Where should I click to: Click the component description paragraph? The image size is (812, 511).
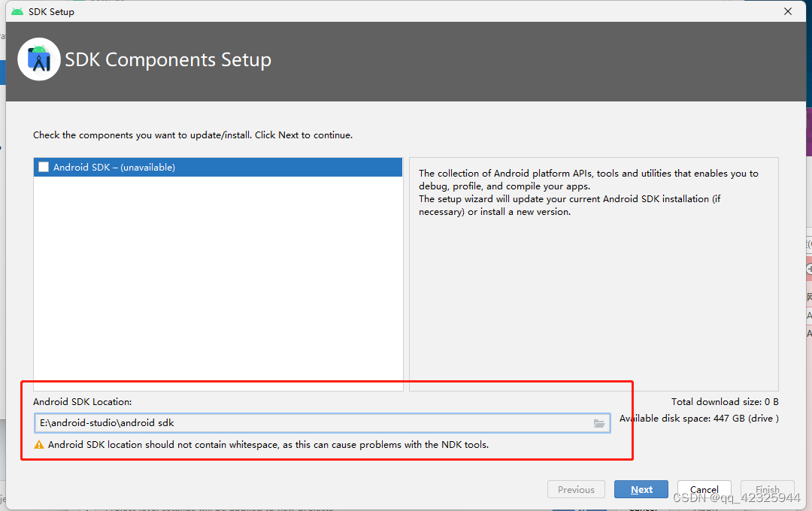(588, 192)
